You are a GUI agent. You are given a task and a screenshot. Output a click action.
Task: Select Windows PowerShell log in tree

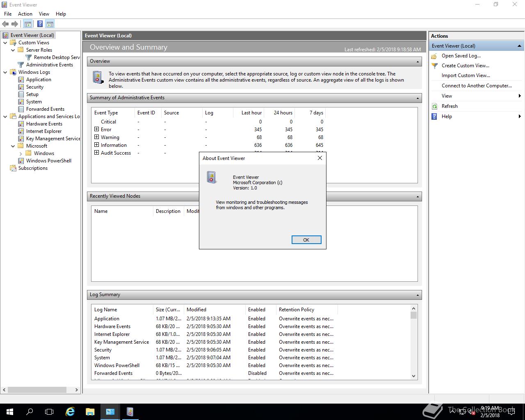pos(49,161)
